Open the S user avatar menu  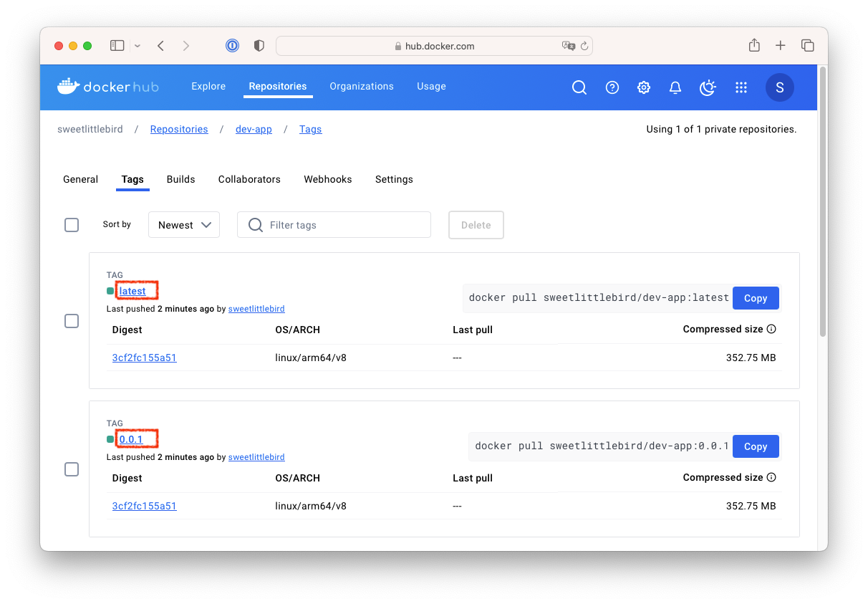click(780, 87)
